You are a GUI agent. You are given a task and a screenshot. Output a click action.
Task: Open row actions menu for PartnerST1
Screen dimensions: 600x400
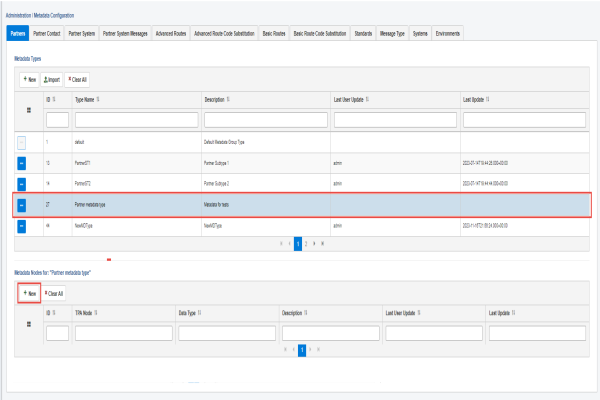pos(23,160)
